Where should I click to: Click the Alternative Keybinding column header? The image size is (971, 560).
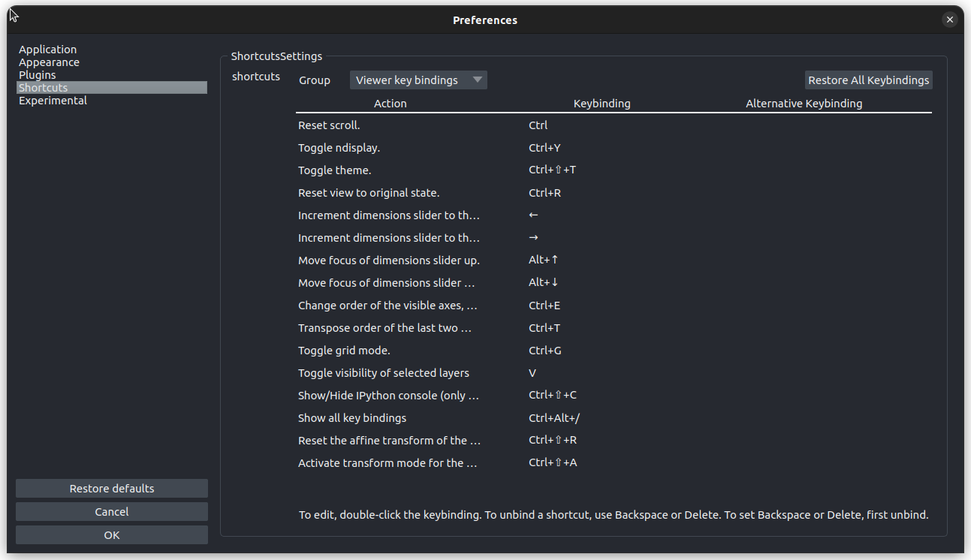click(x=804, y=104)
